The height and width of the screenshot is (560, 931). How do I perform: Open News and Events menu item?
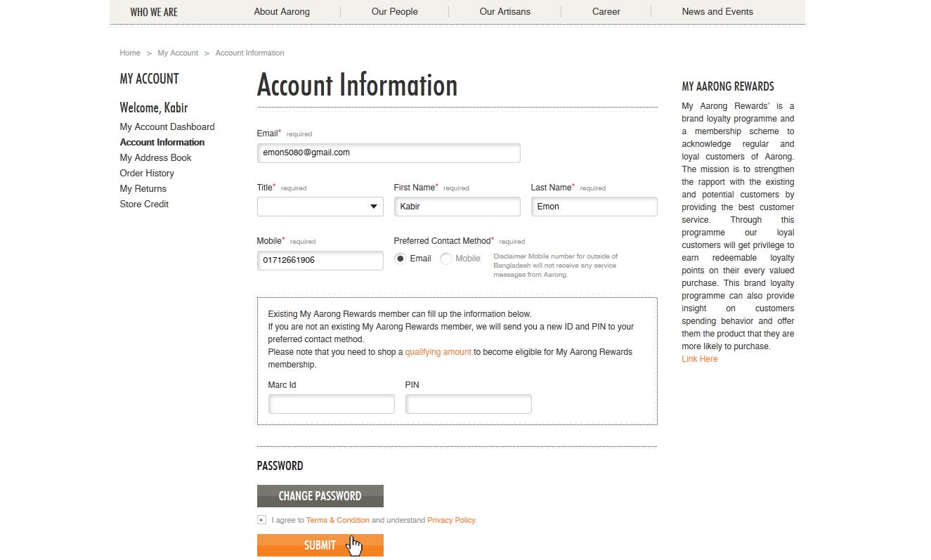(717, 11)
